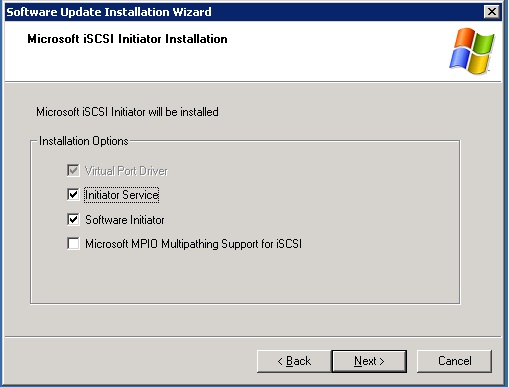Click the Installation Options group heading
This screenshot has height=387, width=509.
click(x=84, y=141)
